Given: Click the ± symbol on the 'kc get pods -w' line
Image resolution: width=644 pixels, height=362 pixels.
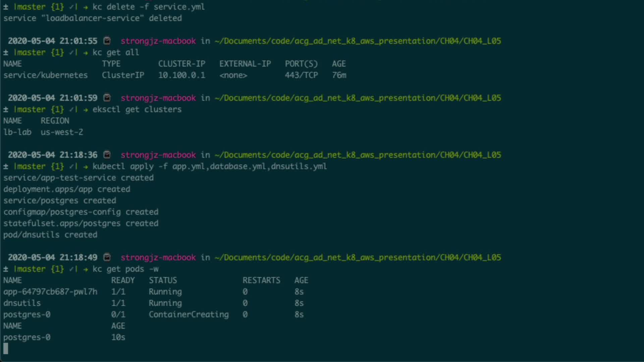Looking at the screenshot, I should click(6, 269).
